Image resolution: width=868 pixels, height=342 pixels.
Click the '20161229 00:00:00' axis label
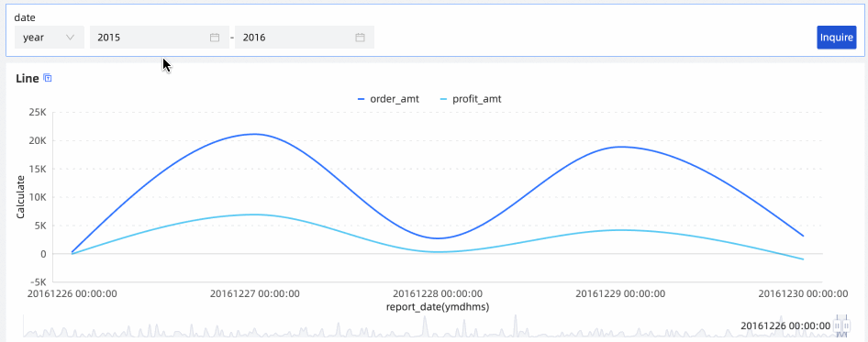tap(620, 293)
